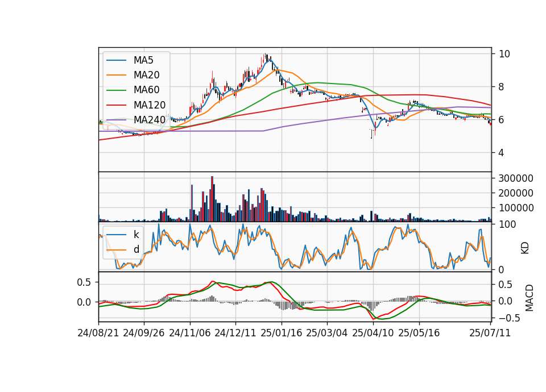Click the 25/01/16 date tick

282,333
